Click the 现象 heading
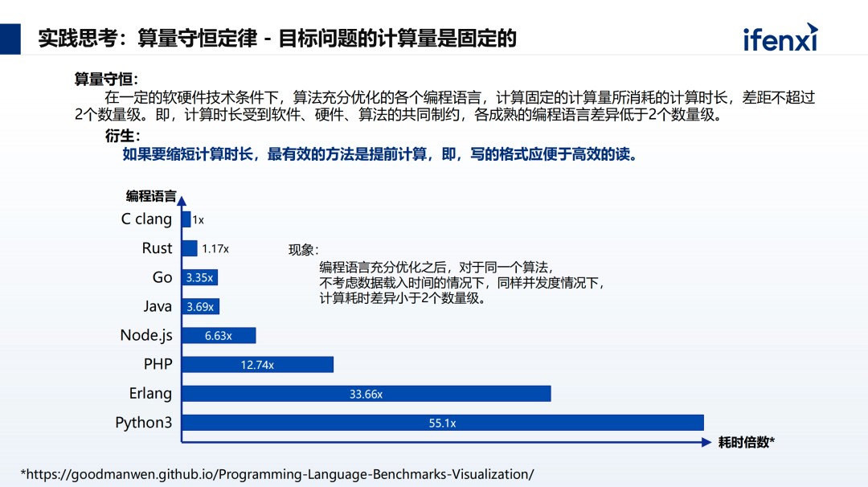This screenshot has width=868, height=487. (x=303, y=250)
